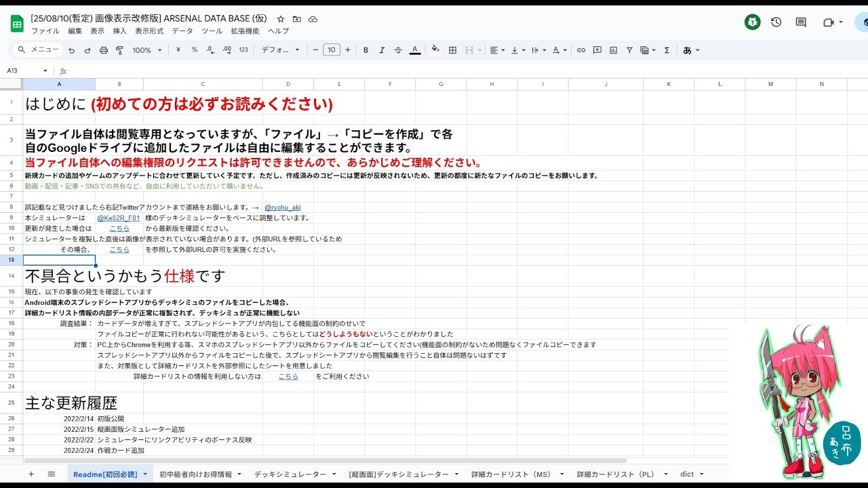Click the undo icon in toolbar

pyautogui.click(x=71, y=50)
